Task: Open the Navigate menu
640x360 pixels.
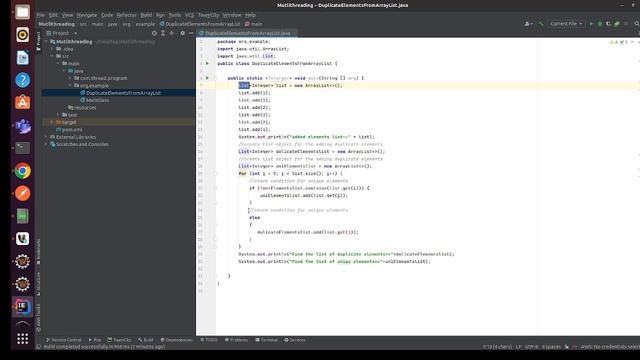Action: 87,15
